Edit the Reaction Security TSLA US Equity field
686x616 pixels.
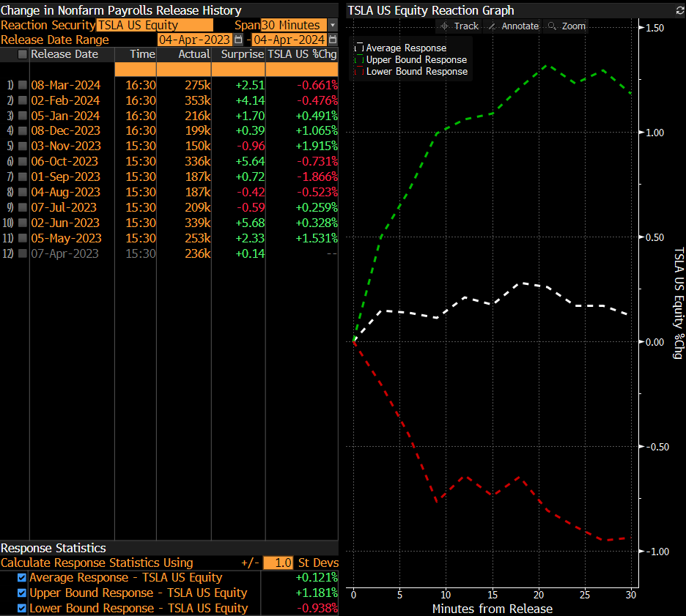pos(155,25)
